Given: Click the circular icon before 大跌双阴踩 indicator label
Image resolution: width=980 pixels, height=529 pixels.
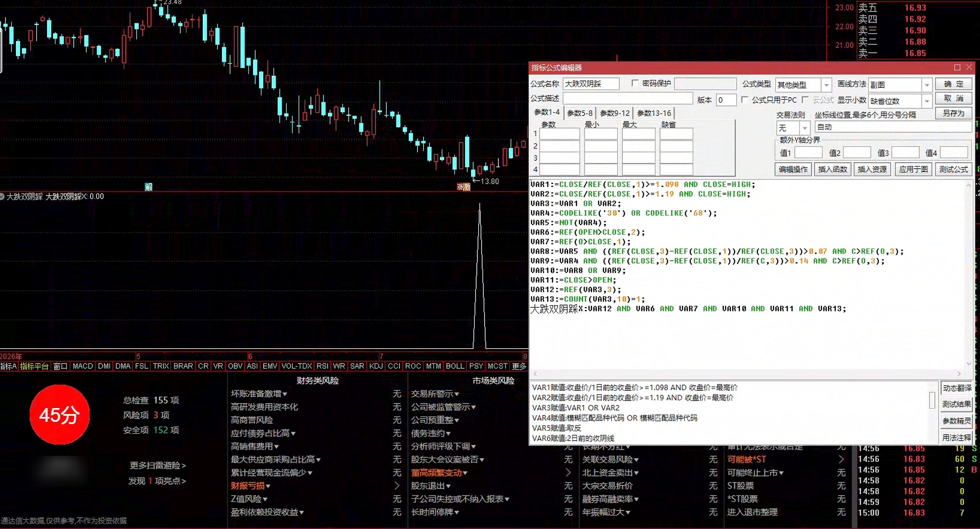Looking at the screenshot, I should coord(2,196).
